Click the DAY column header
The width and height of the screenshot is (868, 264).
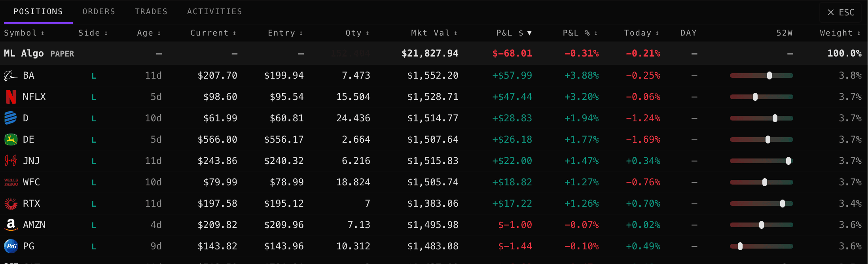pyautogui.click(x=688, y=33)
